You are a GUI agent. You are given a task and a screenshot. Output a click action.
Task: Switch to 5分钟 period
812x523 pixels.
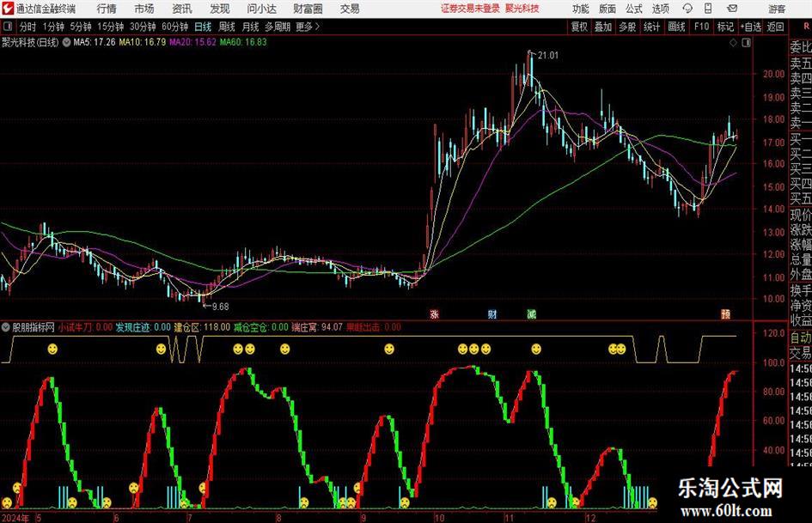click(x=81, y=27)
